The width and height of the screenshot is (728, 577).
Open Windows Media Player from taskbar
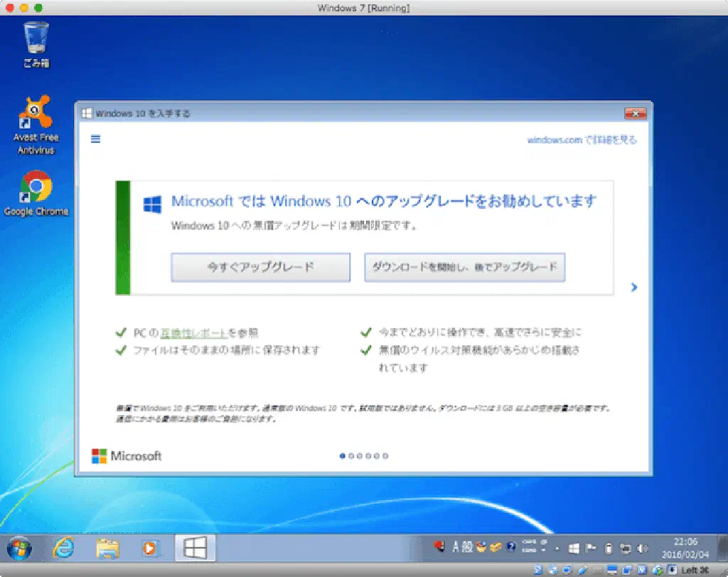[x=151, y=548]
